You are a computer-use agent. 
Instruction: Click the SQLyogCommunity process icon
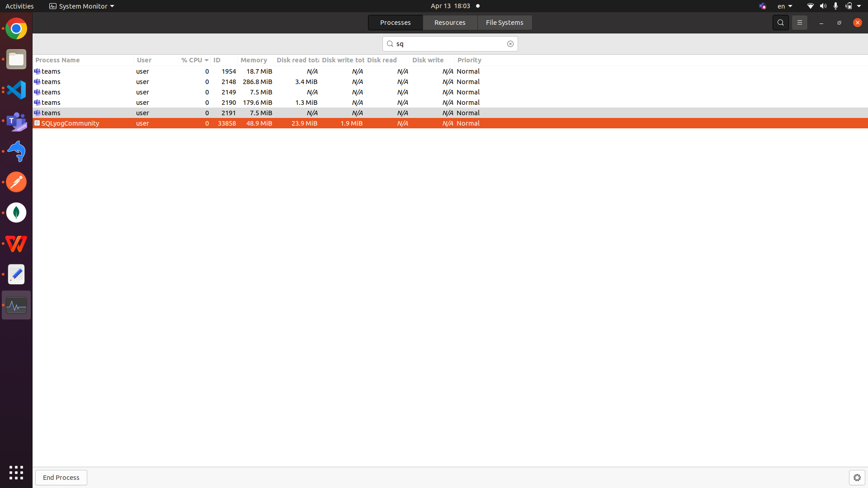37,123
